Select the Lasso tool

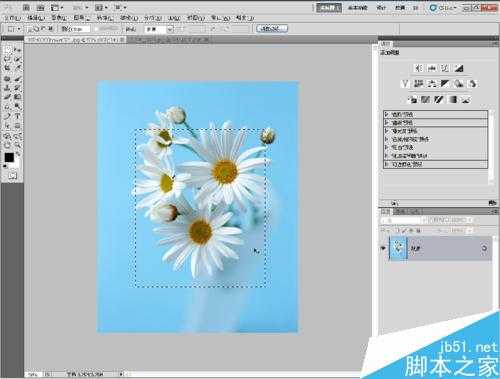(7, 59)
